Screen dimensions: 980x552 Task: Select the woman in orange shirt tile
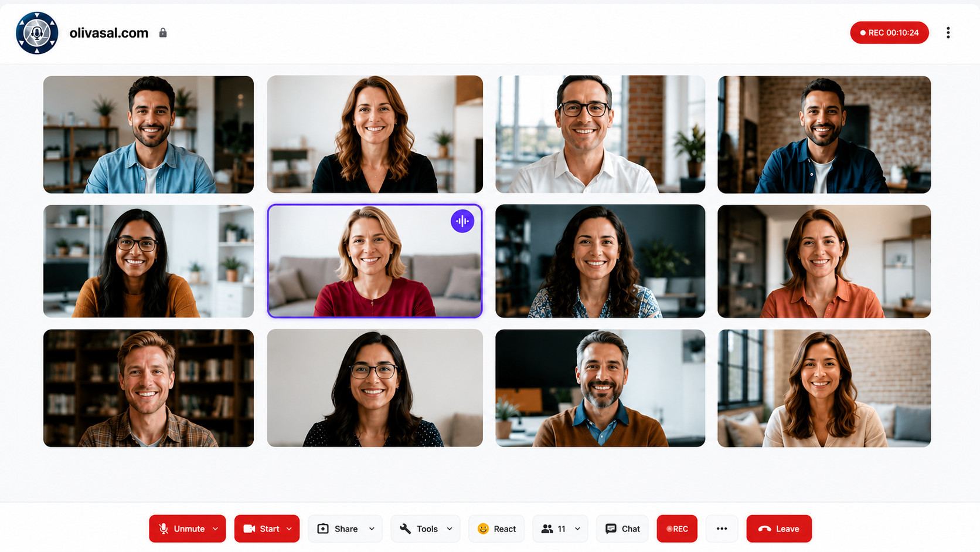click(824, 261)
